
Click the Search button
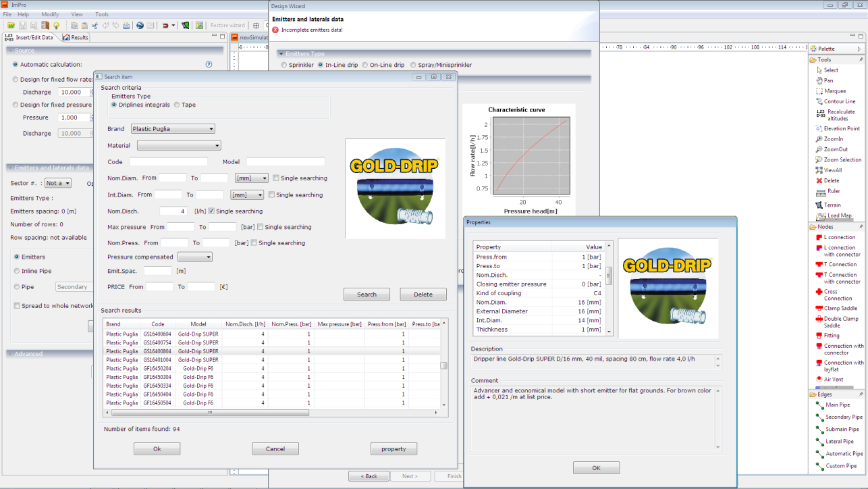coord(367,294)
